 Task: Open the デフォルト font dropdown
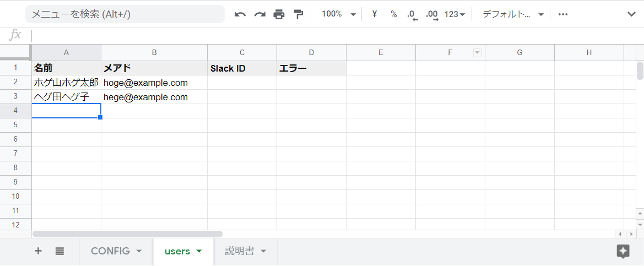coord(513,14)
